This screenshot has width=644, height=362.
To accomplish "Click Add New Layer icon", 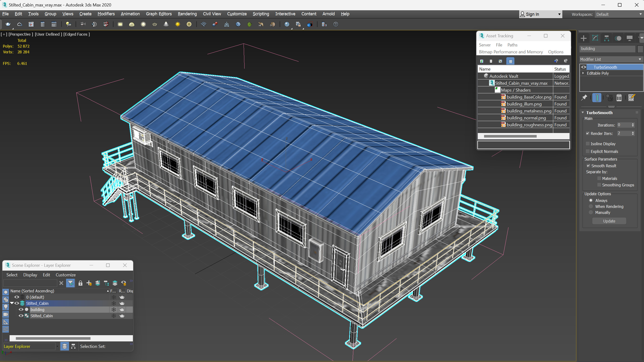I will coord(89,283).
